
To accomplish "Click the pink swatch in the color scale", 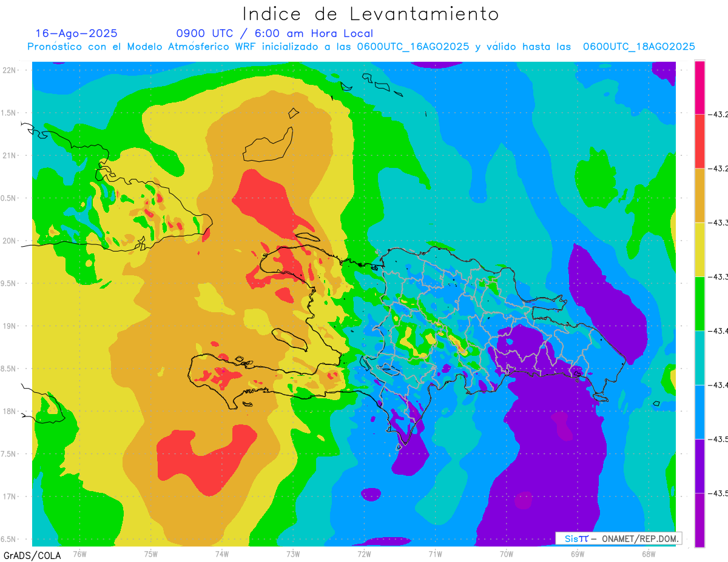I will pos(699,87).
